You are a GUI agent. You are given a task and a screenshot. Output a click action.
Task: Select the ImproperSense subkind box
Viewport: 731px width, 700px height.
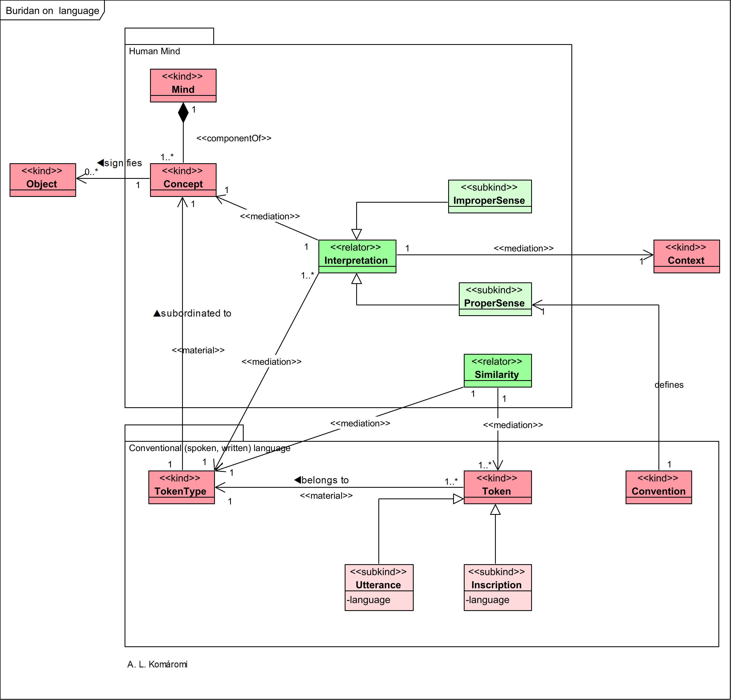[x=490, y=196]
